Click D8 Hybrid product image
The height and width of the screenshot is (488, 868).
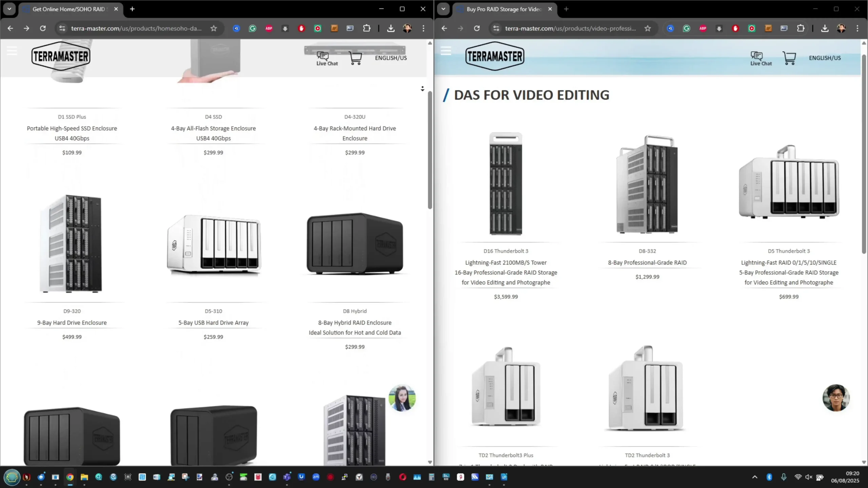coord(355,244)
